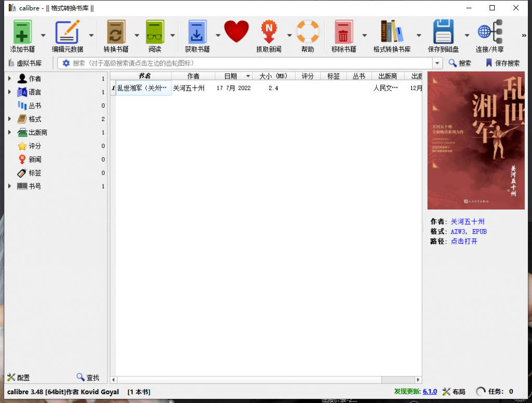Open dropdown arrow next to 转换书籍
Image resolution: width=532 pixels, height=403 pixels.
137,35
